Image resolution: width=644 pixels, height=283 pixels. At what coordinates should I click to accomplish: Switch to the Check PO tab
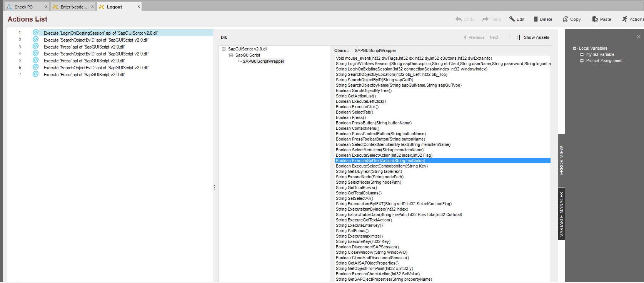click(x=23, y=7)
